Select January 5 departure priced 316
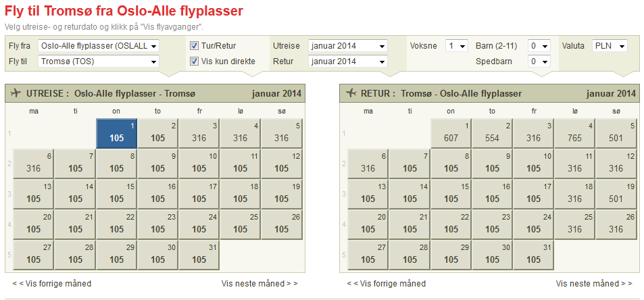This screenshot has height=300, width=644. [x=282, y=133]
